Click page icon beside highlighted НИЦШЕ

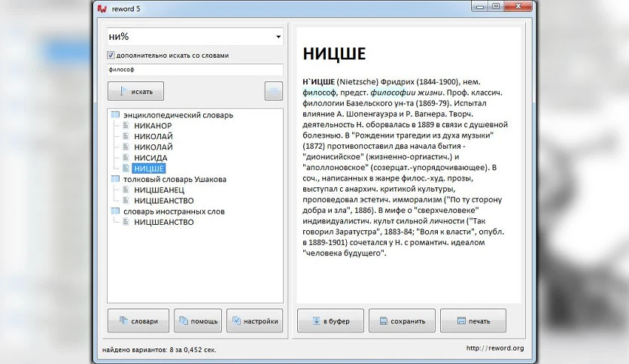(x=126, y=168)
